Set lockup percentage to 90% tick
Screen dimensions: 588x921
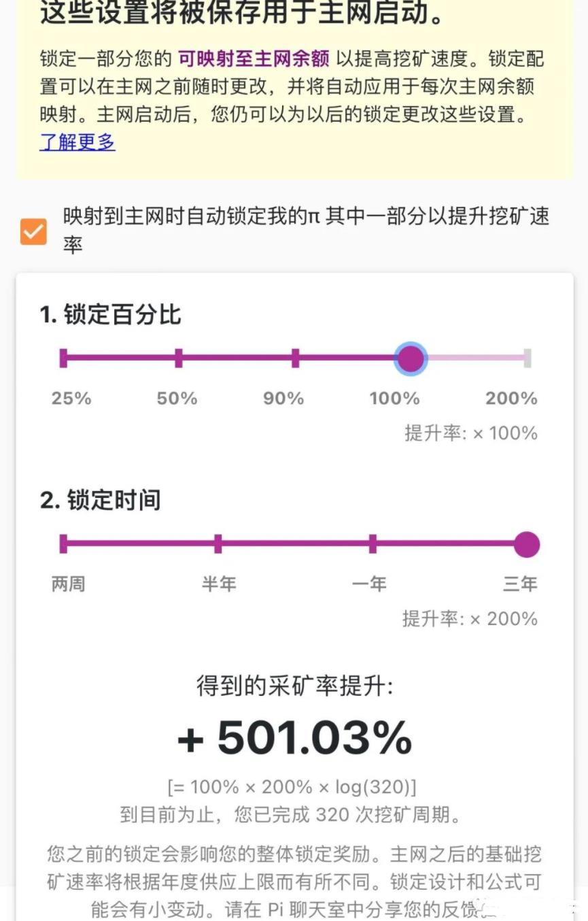(x=295, y=358)
